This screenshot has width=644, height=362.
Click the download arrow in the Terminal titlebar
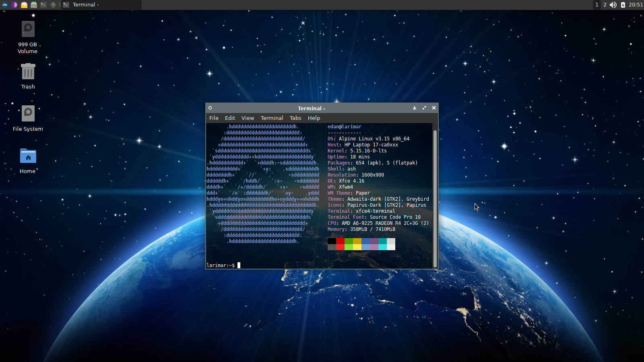(x=415, y=108)
